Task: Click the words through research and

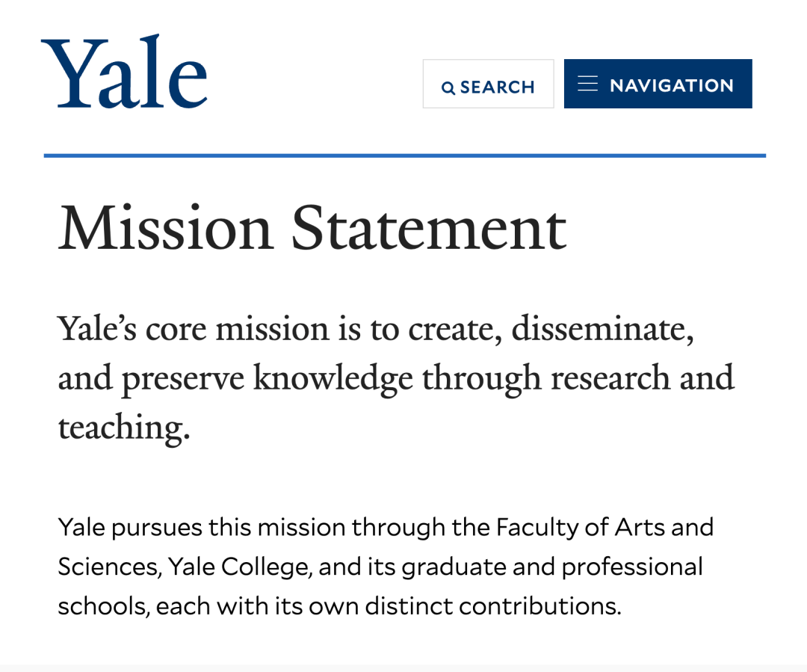Action: 578,379
